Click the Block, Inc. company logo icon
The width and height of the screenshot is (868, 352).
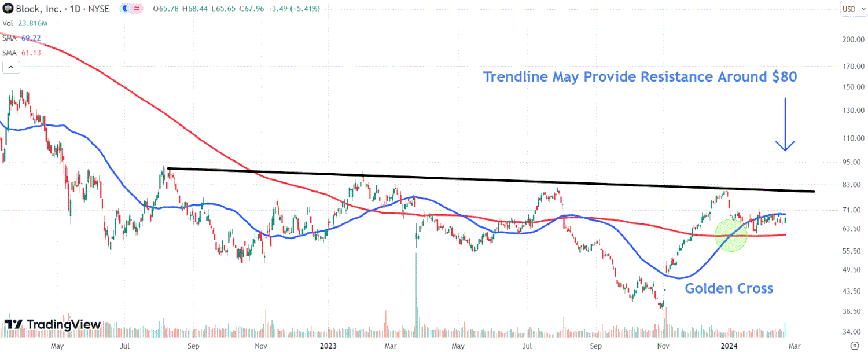pyautogui.click(x=8, y=9)
